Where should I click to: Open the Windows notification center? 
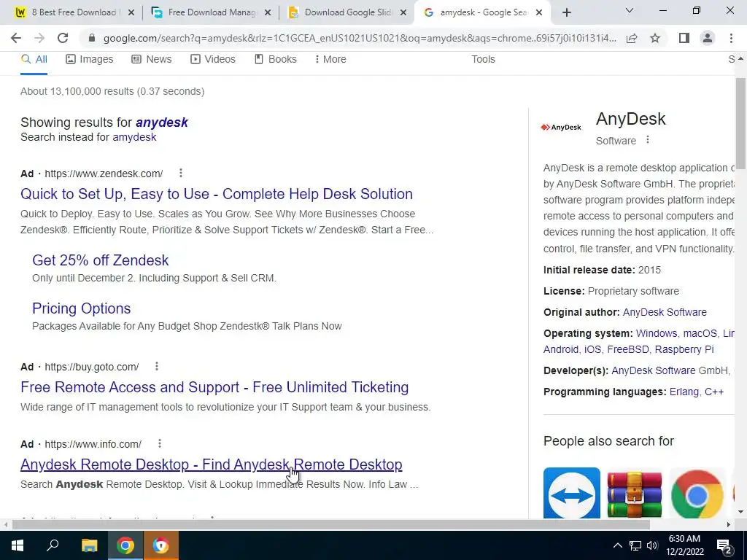tap(724, 546)
